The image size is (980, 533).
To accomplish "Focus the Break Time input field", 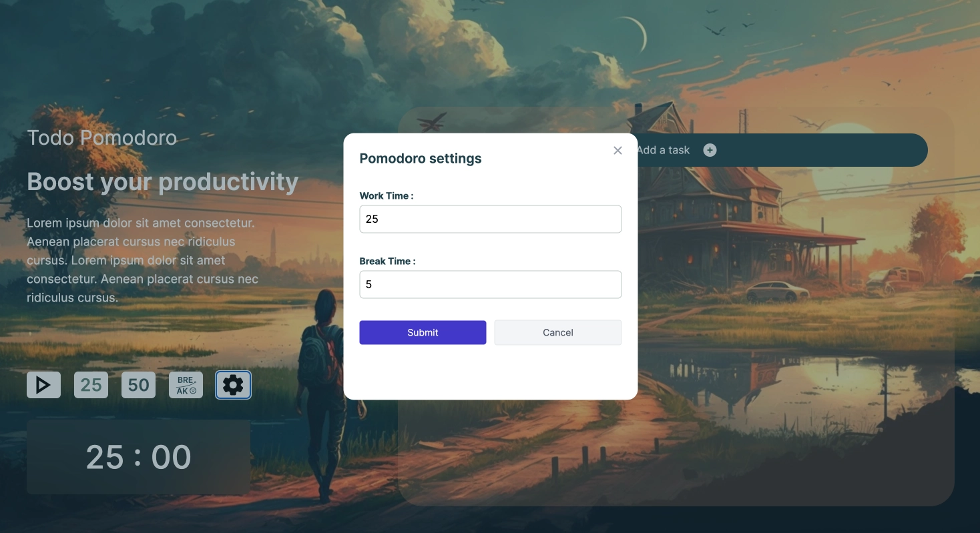I will 491,284.
